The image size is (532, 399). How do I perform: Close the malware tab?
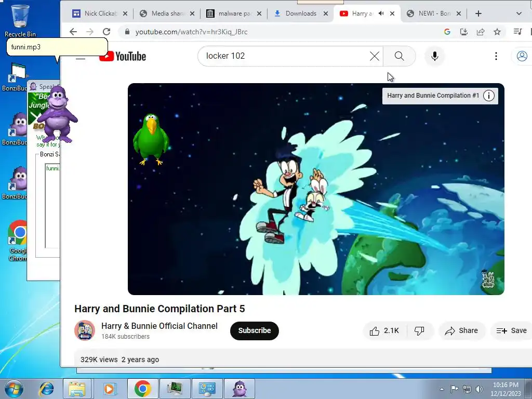point(259,14)
